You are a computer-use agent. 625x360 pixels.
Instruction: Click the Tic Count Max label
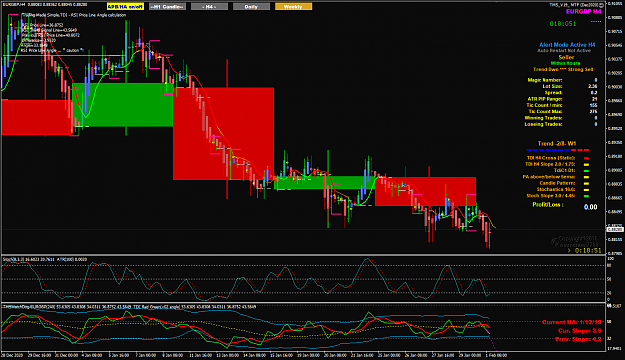(546, 112)
